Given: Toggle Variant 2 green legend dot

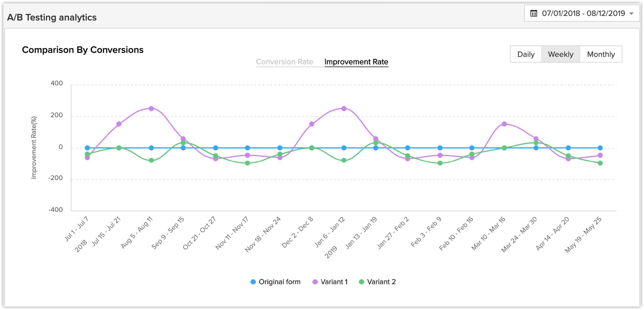Looking at the screenshot, I should click(x=361, y=282).
